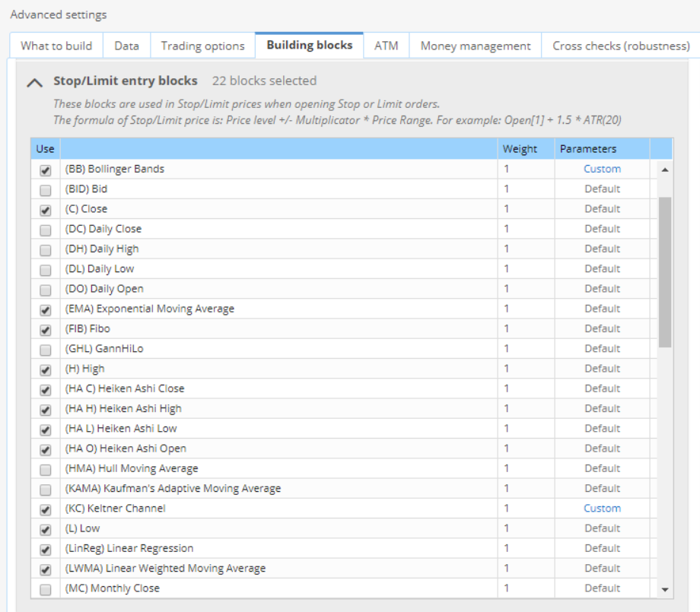The width and height of the screenshot is (700, 612).
Task: Switch to Cross checks (robustness) tab
Action: [x=621, y=46]
